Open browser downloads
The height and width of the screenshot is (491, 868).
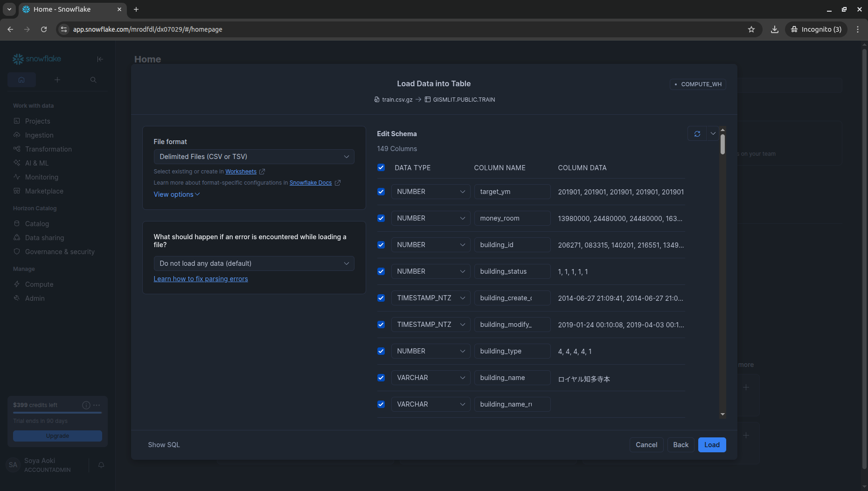(x=775, y=29)
